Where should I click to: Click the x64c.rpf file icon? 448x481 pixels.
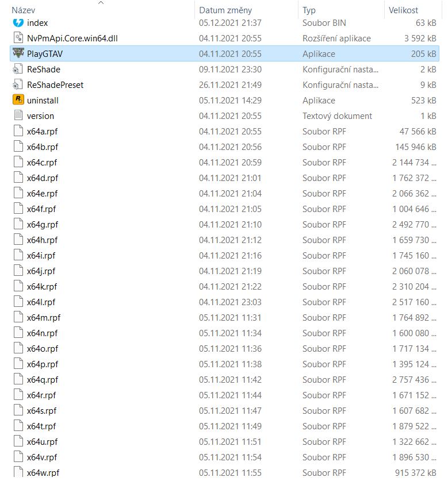[x=18, y=162]
